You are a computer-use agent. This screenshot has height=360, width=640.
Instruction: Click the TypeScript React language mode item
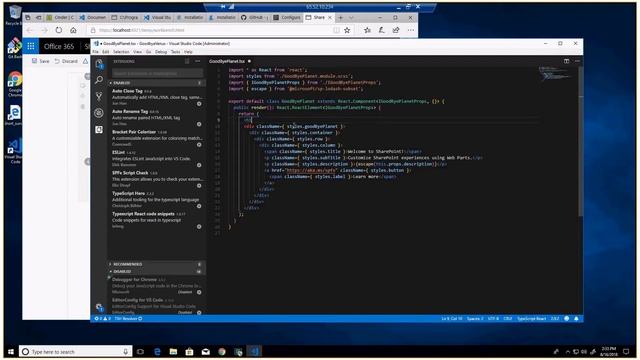pyautogui.click(x=531, y=318)
